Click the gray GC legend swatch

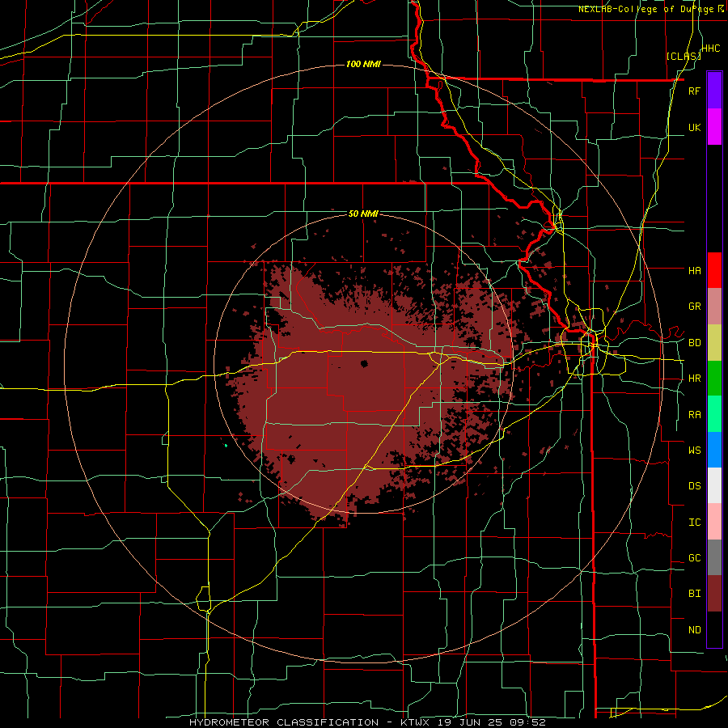coord(714,557)
